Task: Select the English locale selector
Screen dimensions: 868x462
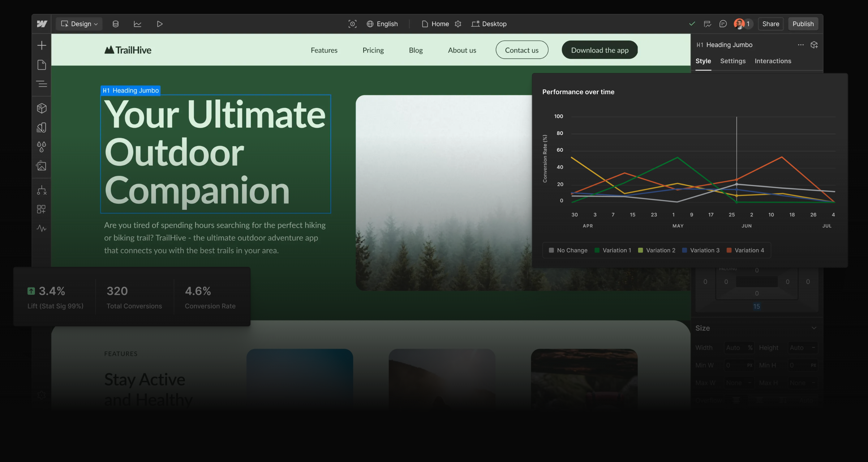Action: (382, 24)
